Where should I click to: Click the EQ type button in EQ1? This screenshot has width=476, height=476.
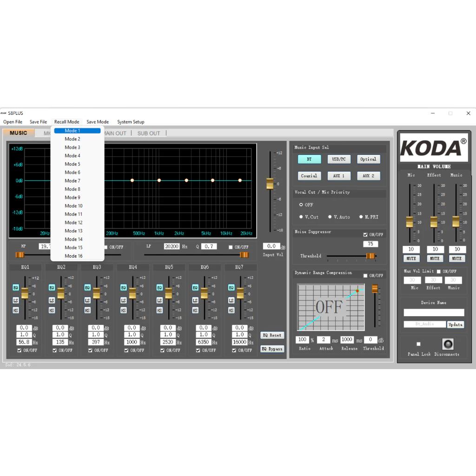(15, 288)
